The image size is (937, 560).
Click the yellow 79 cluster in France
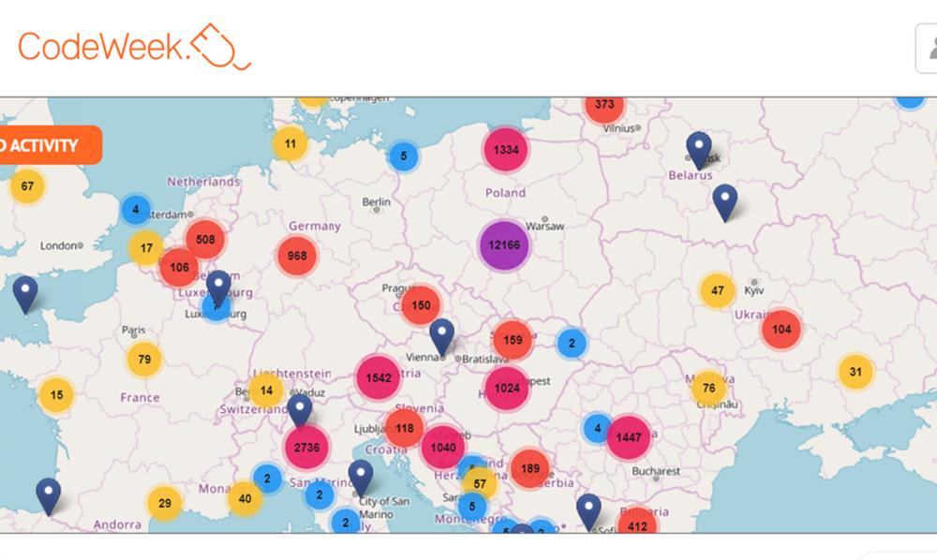click(x=144, y=359)
